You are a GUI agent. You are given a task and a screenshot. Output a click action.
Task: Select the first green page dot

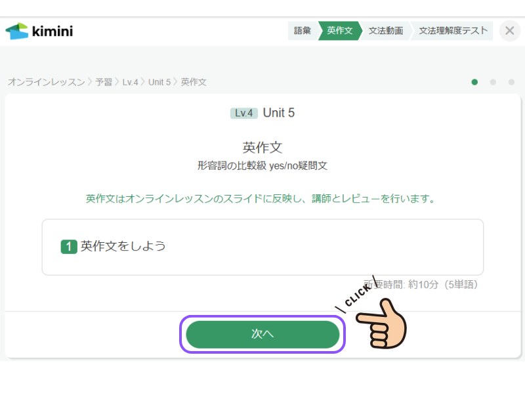[x=474, y=82]
